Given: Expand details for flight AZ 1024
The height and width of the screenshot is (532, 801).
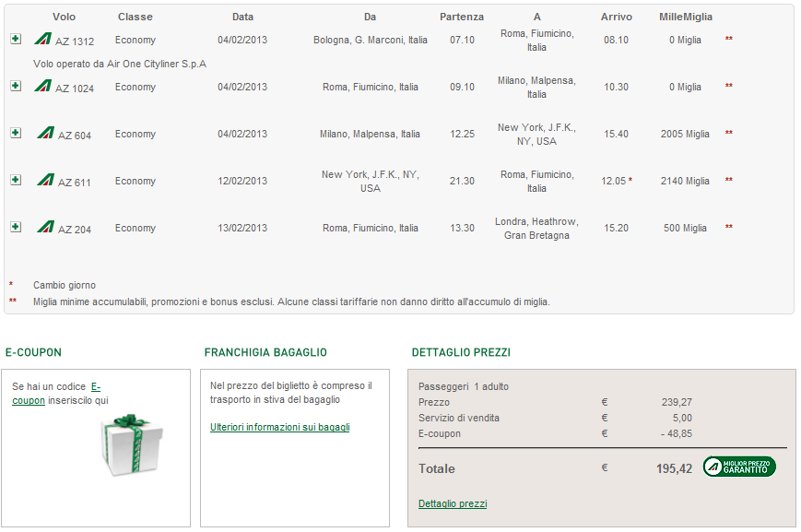Looking at the screenshot, I should pyautogui.click(x=15, y=86).
